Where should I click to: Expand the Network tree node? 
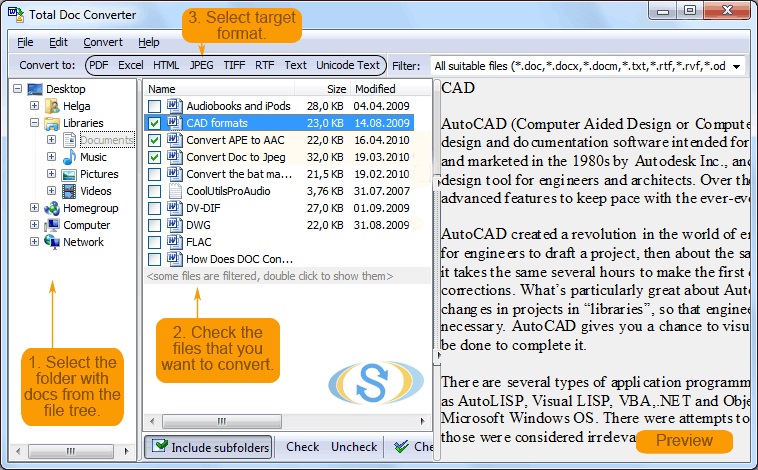34,241
